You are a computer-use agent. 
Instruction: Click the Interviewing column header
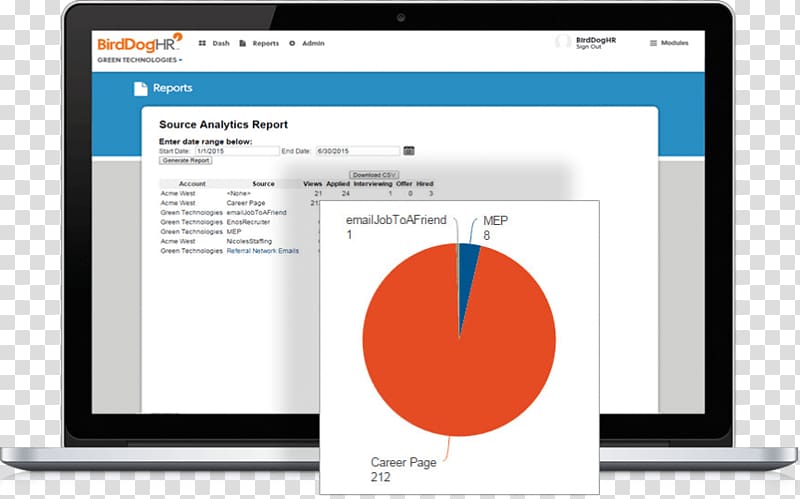[x=372, y=184]
